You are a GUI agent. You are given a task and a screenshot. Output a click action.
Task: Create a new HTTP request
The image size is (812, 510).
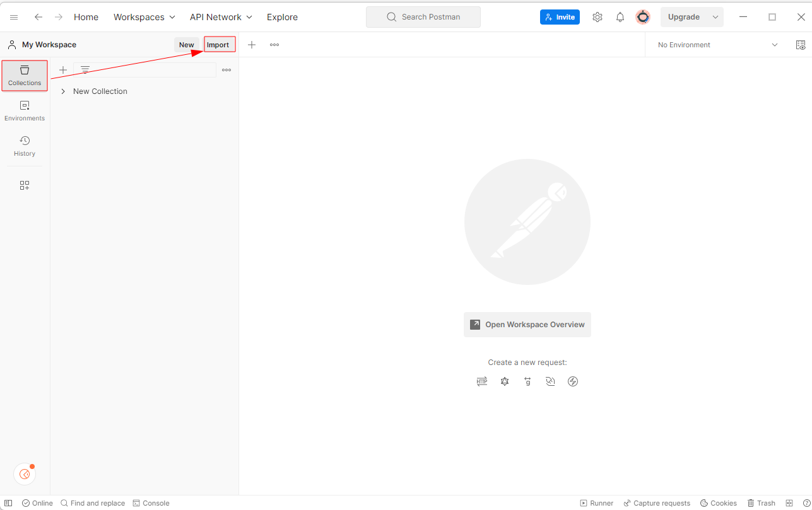tap(482, 381)
